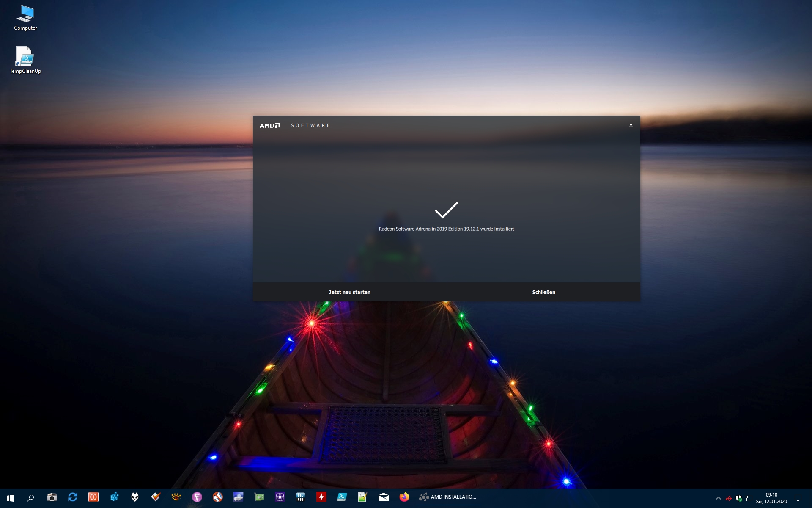Select the TempCleanUp desktop shortcut
This screenshot has height=508, width=812.
click(x=25, y=60)
